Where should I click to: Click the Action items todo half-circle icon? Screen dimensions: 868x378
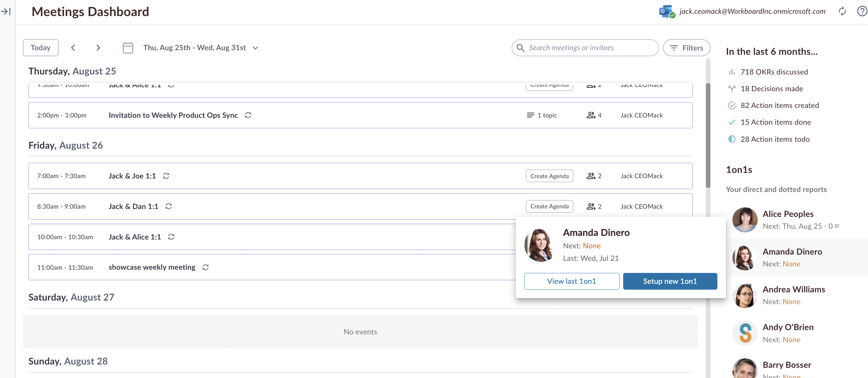pos(731,139)
